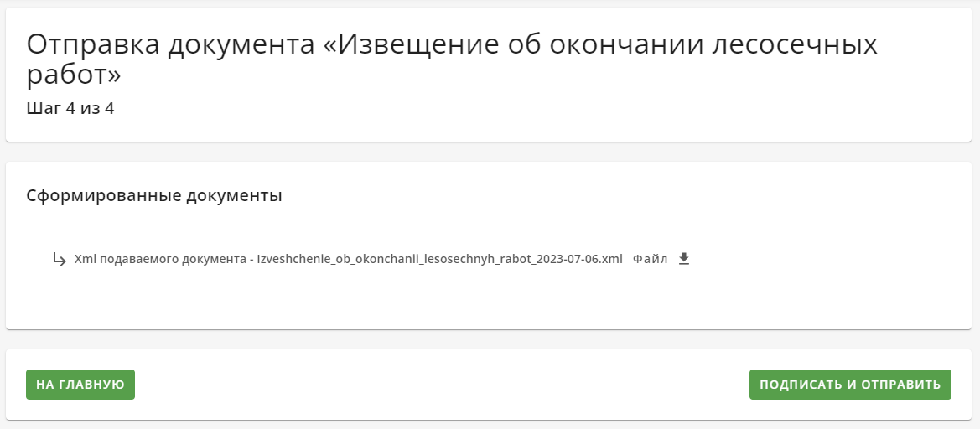Click the Сформированные документы section heading
Screen dimensions: 980x429
coord(154,195)
